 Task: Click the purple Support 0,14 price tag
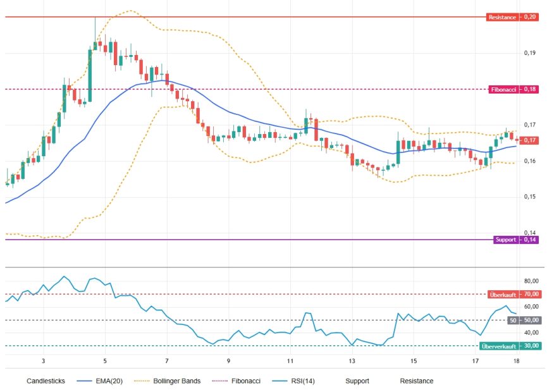pos(516,240)
